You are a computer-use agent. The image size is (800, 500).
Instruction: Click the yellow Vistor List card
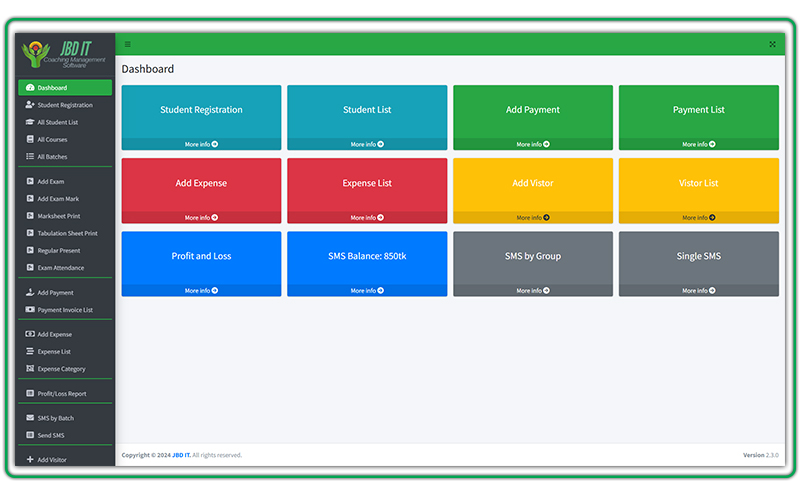tap(698, 184)
